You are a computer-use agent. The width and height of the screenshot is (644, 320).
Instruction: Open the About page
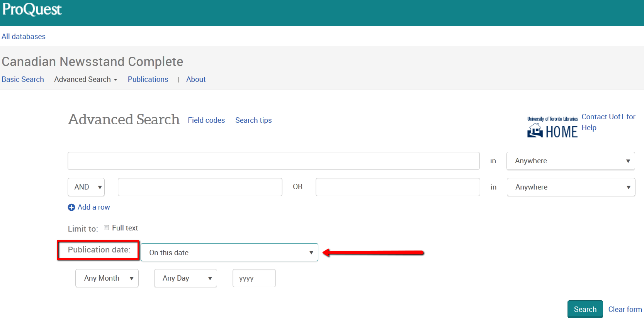point(196,79)
